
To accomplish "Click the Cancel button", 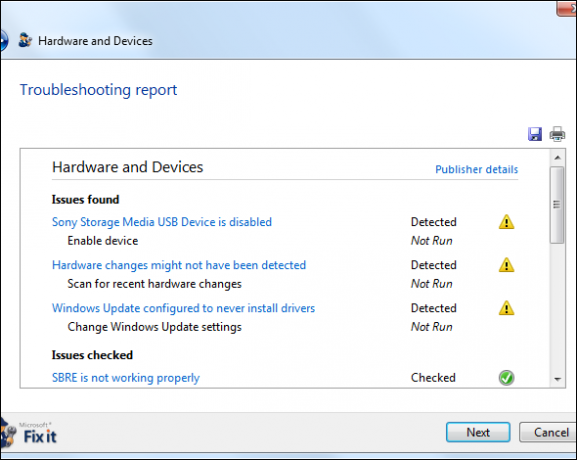I will tap(548, 432).
